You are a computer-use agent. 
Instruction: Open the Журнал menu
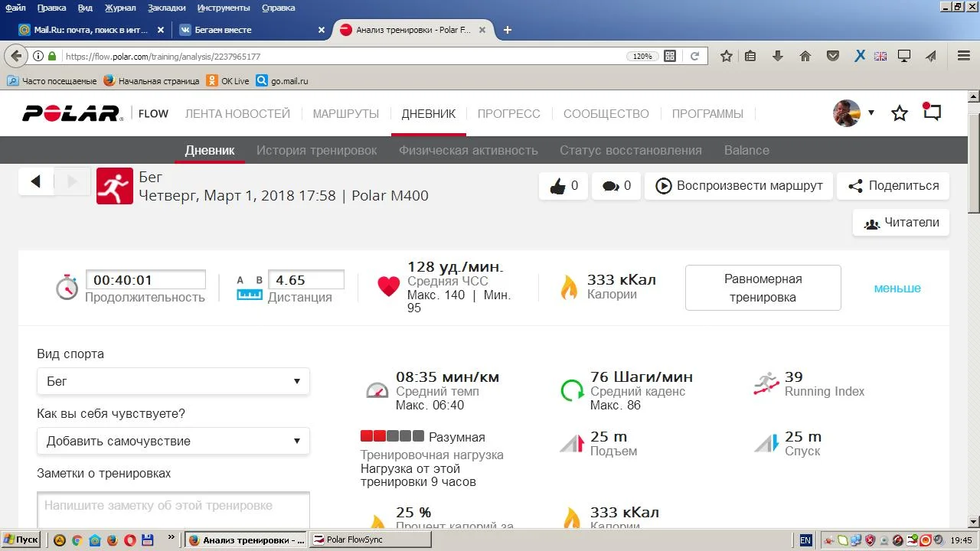119,8
